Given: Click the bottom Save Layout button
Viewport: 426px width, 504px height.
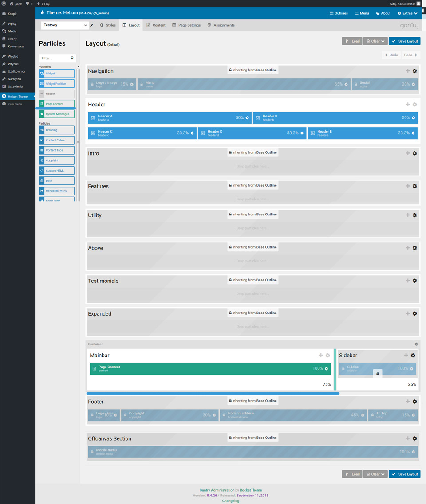Looking at the screenshot, I should [404, 474].
